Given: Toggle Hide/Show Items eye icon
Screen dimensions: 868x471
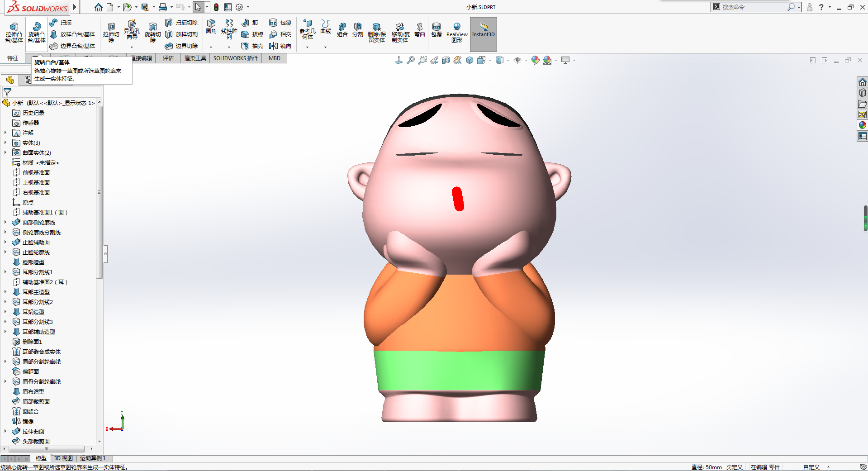Looking at the screenshot, I should click(517, 60).
